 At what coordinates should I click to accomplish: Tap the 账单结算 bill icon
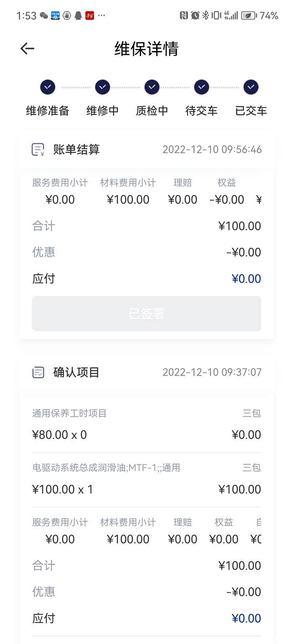point(38,150)
